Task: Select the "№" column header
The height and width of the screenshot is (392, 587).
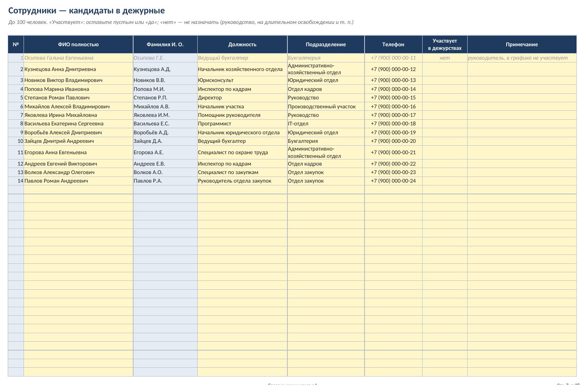Action: pyautogui.click(x=16, y=45)
